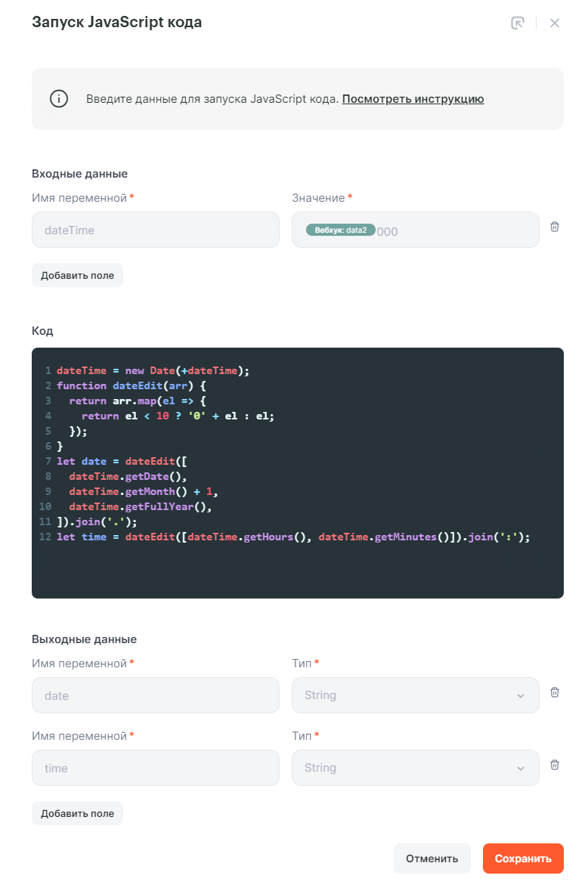This screenshot has width=588, height=891.
Task: Save with the Сохранить button
Action: [523, 859]
